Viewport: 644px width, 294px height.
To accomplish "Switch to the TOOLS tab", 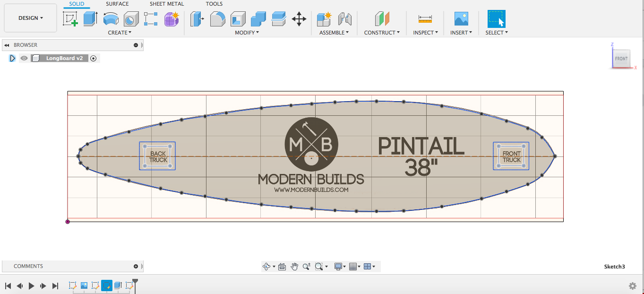I will 214,4.
